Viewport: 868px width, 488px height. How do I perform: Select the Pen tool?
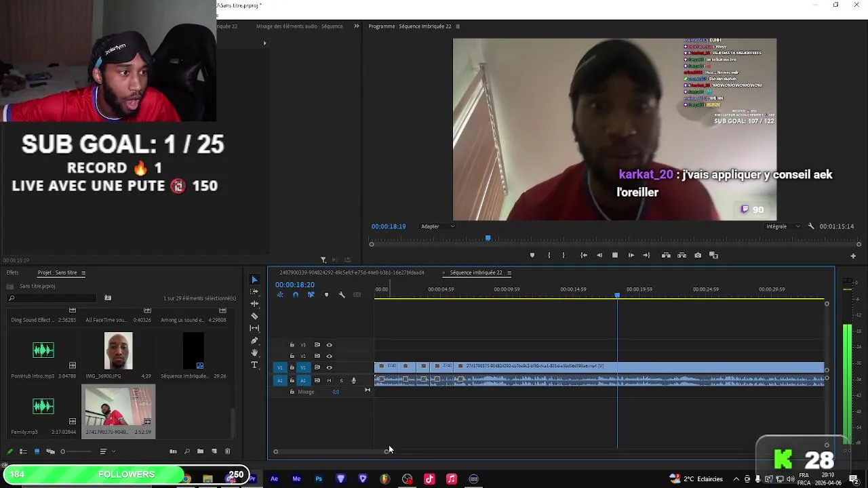coord(254,340)
